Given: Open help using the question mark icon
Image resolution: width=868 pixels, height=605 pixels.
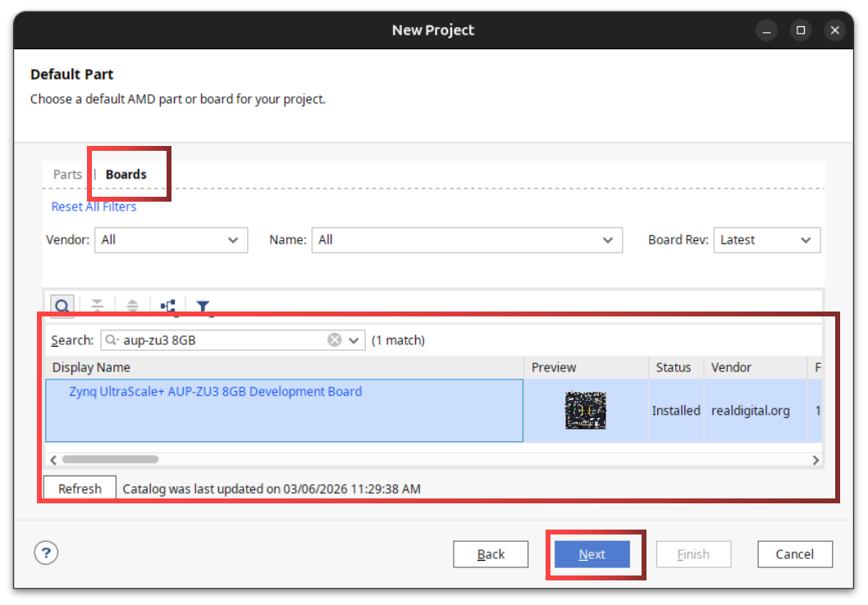Looking at the screenshot, I should (46, 553).
